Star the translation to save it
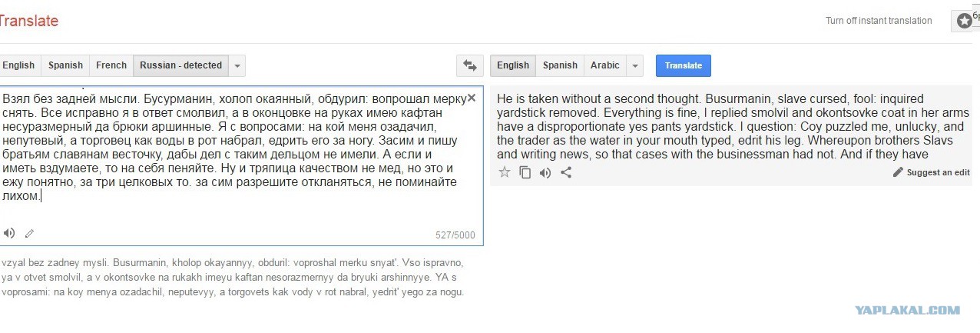Image resolution: width=980 pixels, height=333 pixels. [x=505, y=172]
